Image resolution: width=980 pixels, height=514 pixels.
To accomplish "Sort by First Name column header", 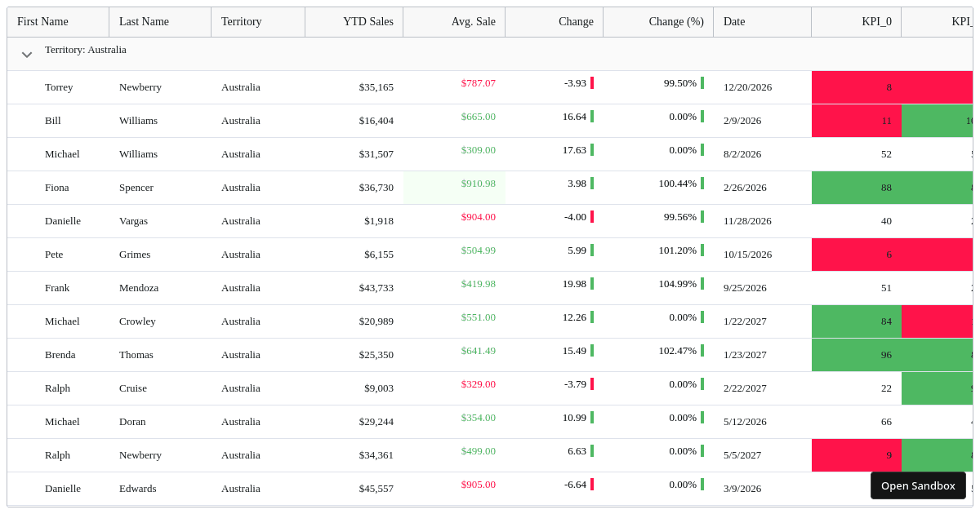I will tap(58, 22).
